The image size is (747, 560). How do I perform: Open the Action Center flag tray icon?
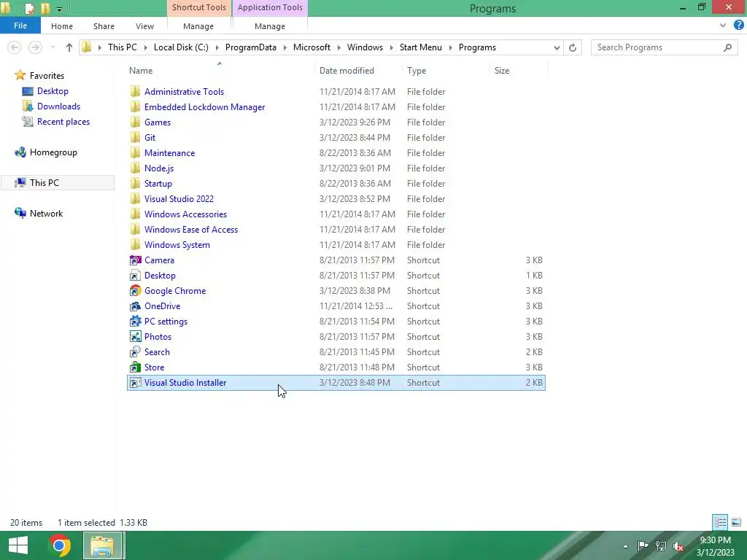643,545
